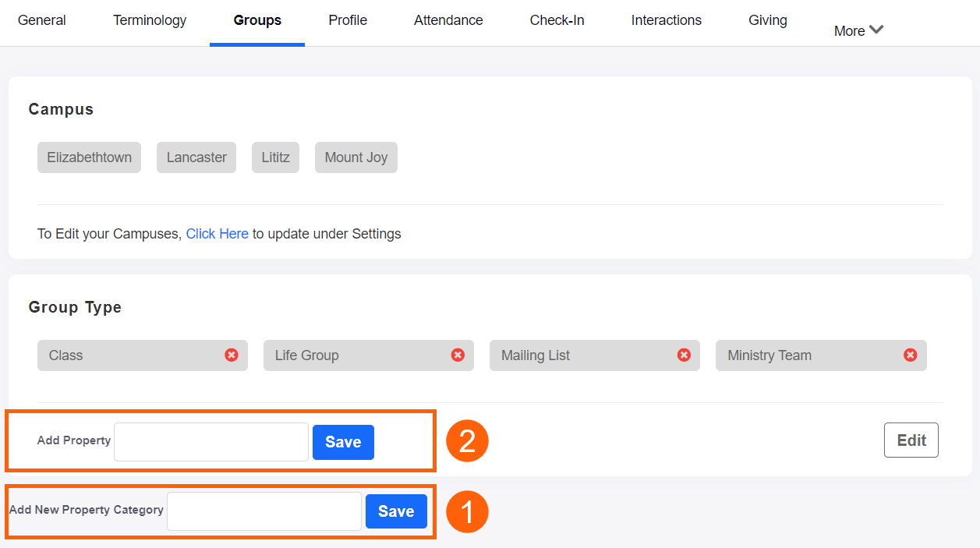The width and height of the screenshot is (980, 548).
Task: Open the Interactions tab
Action: (x=666, y=21)
